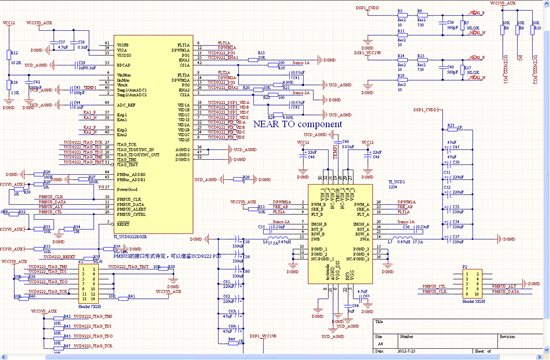Image resolution: width=550 pixels, height=360 pixels.
Task: Click the Revision field in title block
Action: 521,340
